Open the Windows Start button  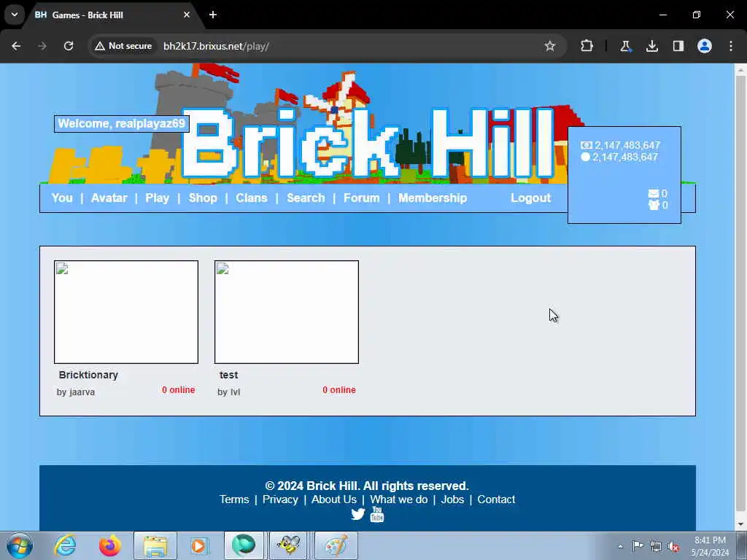coord(20,545)
